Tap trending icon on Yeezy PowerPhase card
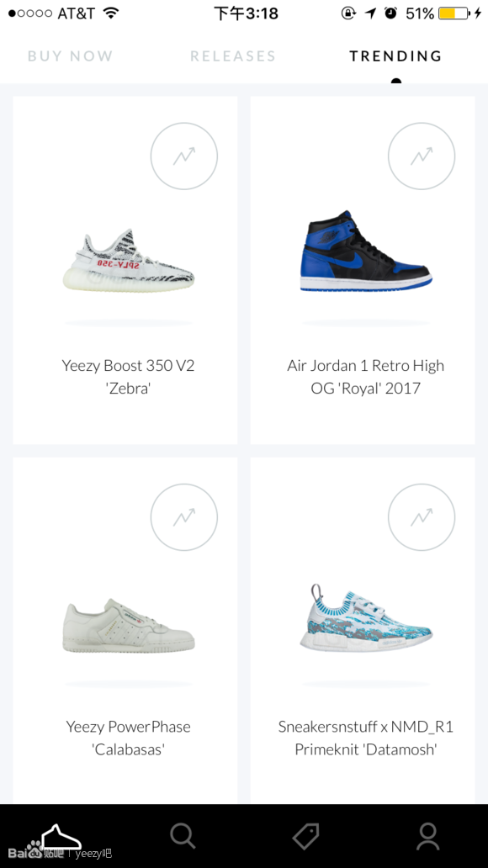 point(184,517)
